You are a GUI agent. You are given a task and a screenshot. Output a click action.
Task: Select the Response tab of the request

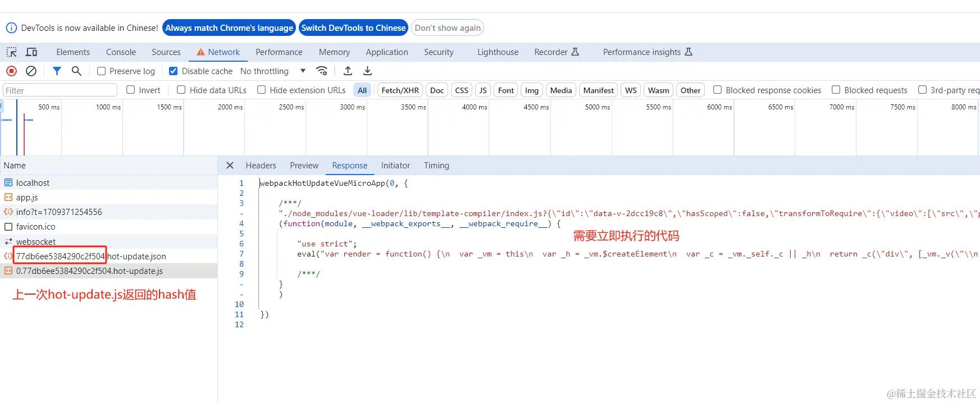[x=349, y=166]
